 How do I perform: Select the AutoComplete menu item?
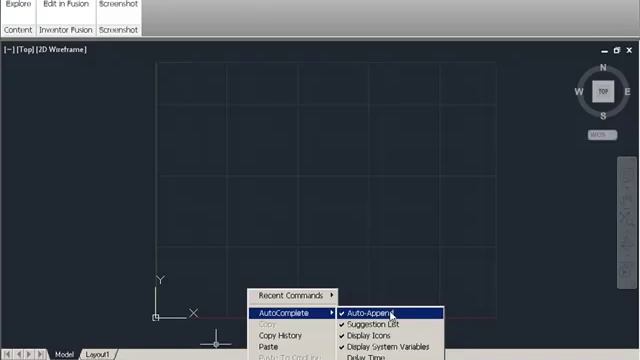coord(292,313)
